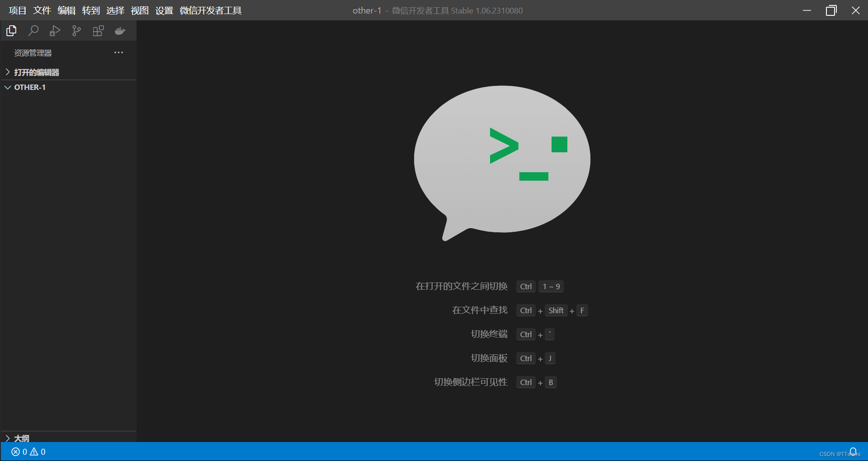Open the 视图 menu
868x461 pixels.
pos(140,10)
